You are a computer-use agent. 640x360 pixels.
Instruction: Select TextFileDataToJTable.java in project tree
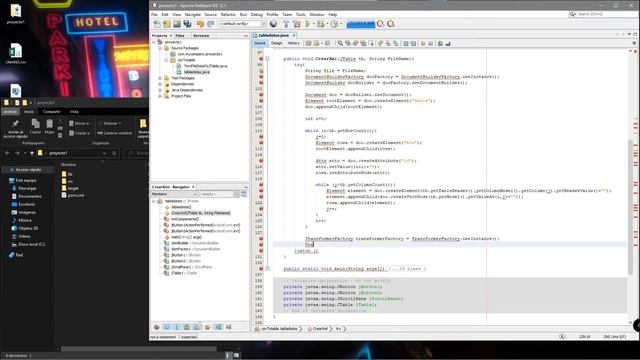point(205,66)
